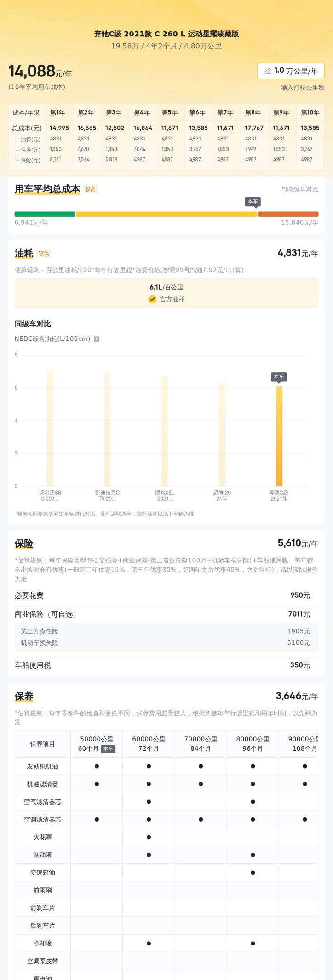Click the 本车 badge in the 50000公里 header
The height and width of the screenshot is (980, 333).
(108, 749)
